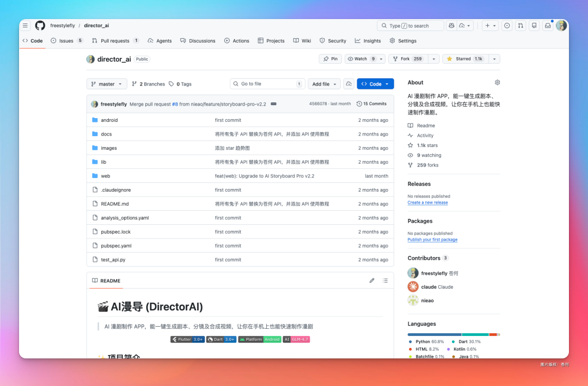Click the Go to file search box
588x386 pixels.
point(267,84)
